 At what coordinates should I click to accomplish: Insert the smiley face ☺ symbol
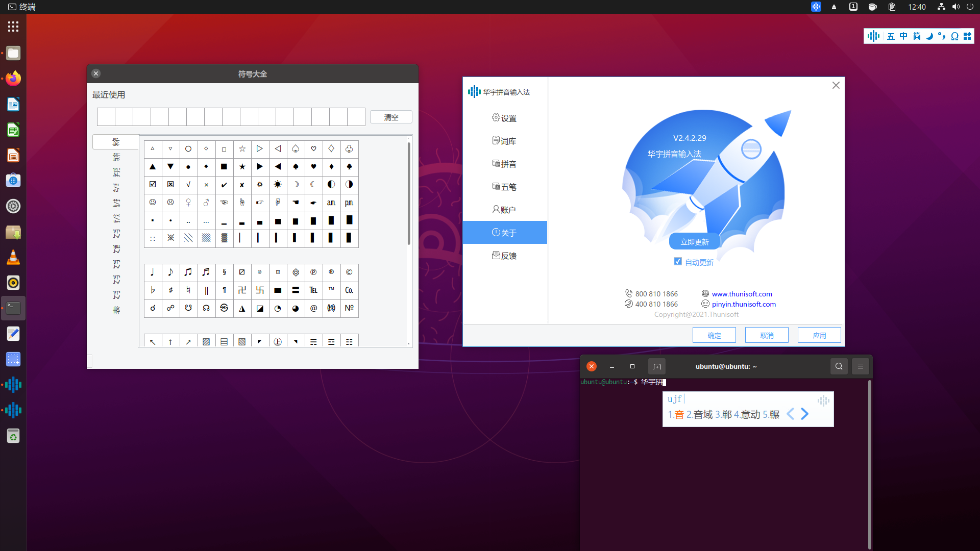pyautogui.click(x=153, y=203)
